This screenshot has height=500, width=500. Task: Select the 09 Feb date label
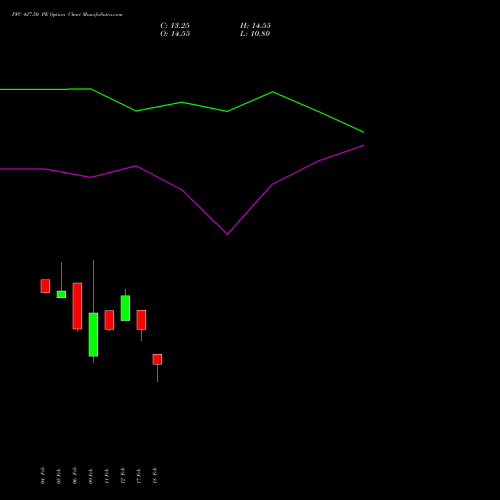tap(91, 476)
